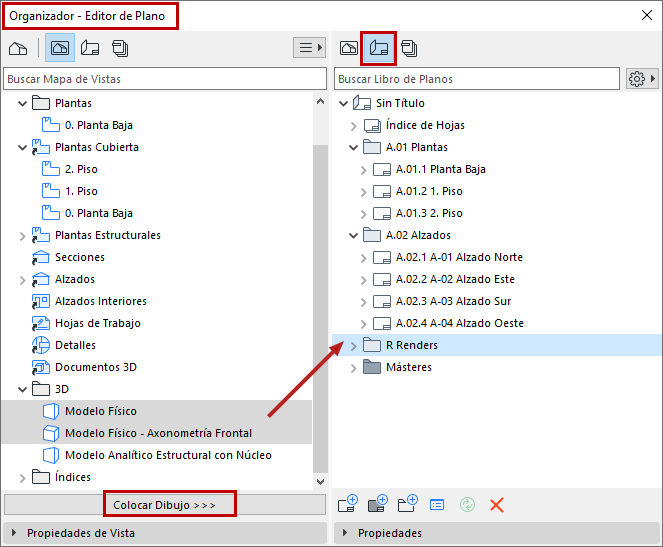
Task: Collapse the Plantas folder
Action: tap(22, 103)
